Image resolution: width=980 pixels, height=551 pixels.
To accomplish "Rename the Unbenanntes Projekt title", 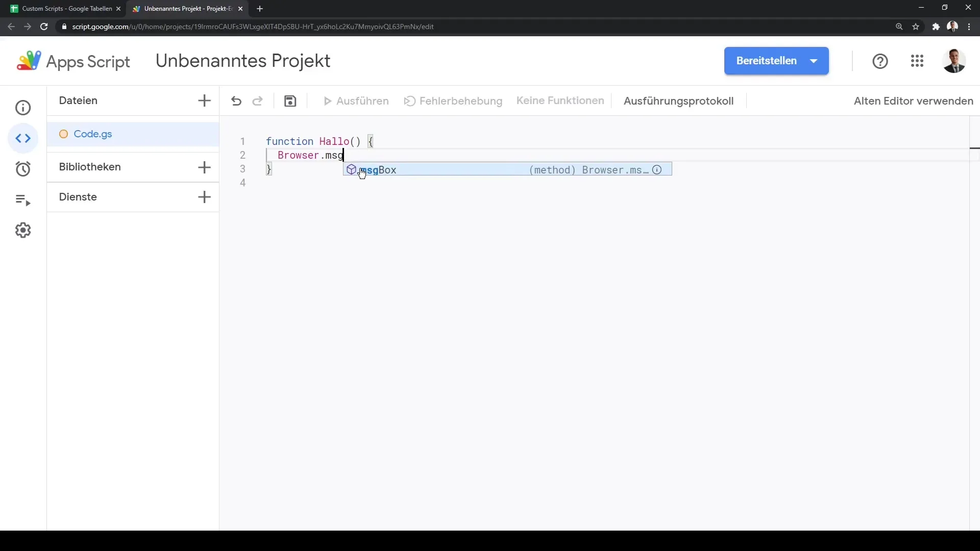I will click(x=243, y=61).
